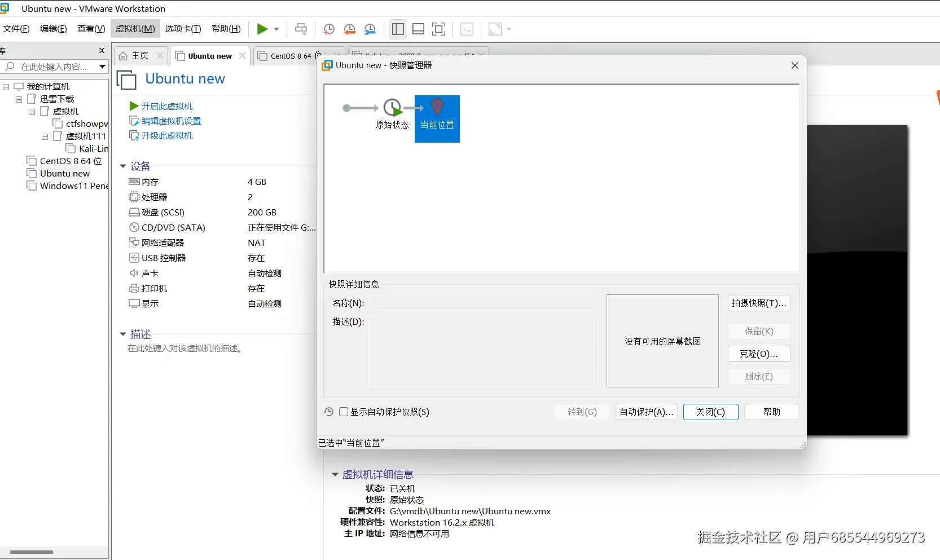Viewport: 940px width, 560px height.
Task: Enable the 显示自动保护快照 checkbox
Action: 344,412
